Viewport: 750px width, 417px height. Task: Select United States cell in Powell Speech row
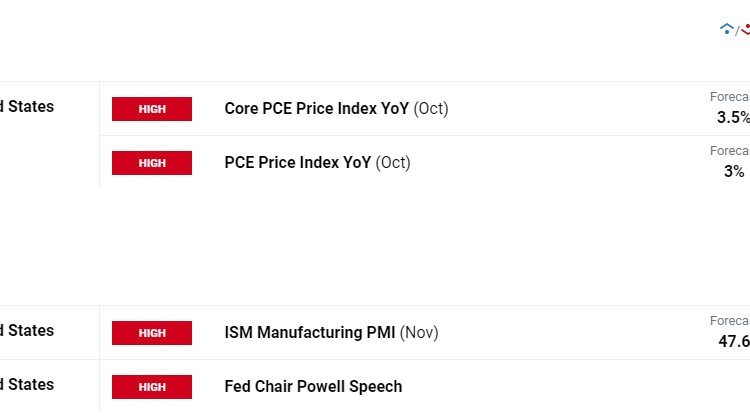pos(28,385)
